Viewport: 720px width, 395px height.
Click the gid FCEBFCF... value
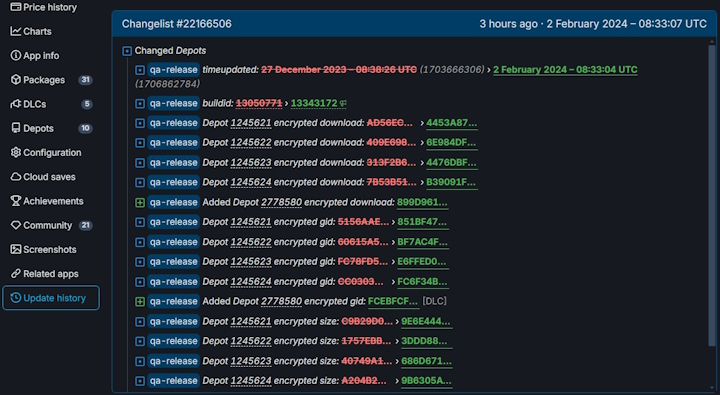coord(393,302)
